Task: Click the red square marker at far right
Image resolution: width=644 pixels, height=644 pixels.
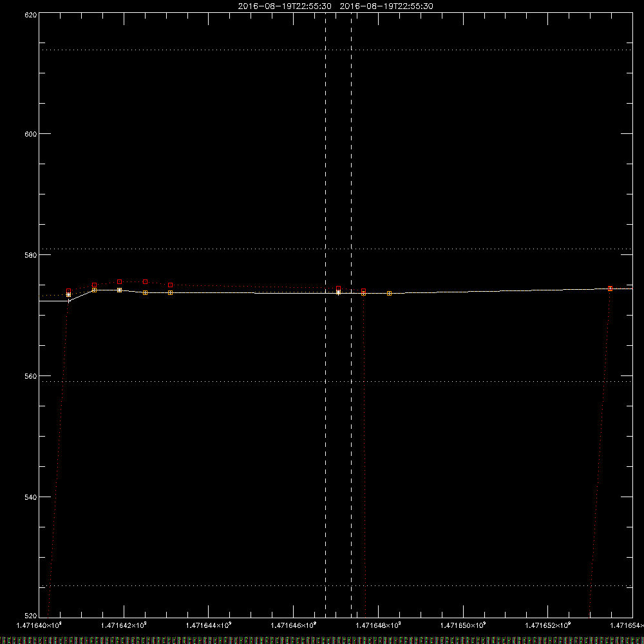Action: click(x=611, y=289)
